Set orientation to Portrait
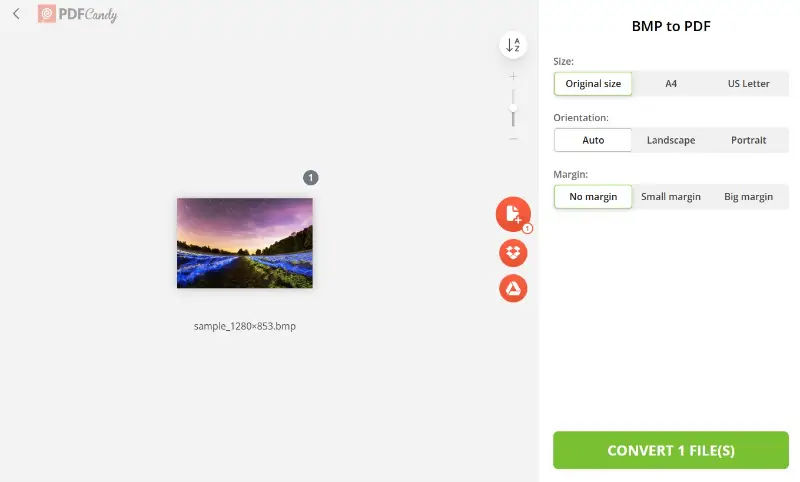 [748, 140]
